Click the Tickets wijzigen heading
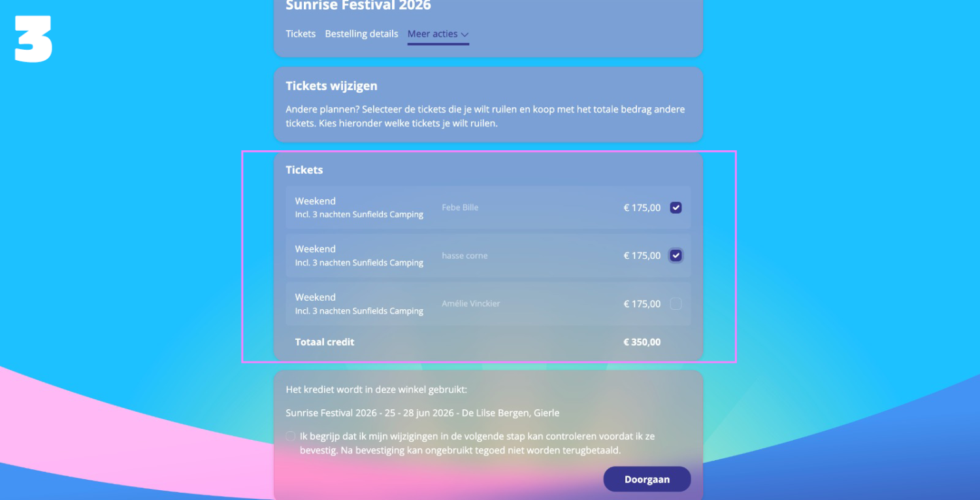 tap(331, 86)
